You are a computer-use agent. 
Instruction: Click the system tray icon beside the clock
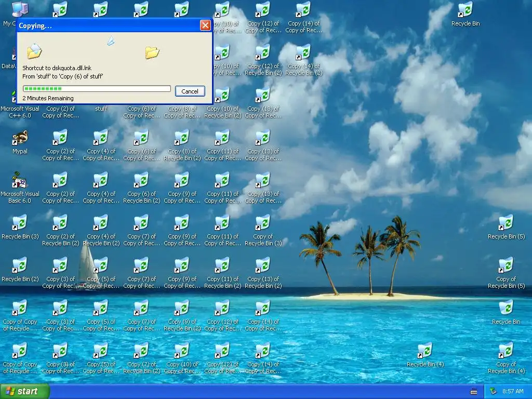[494, 392]
